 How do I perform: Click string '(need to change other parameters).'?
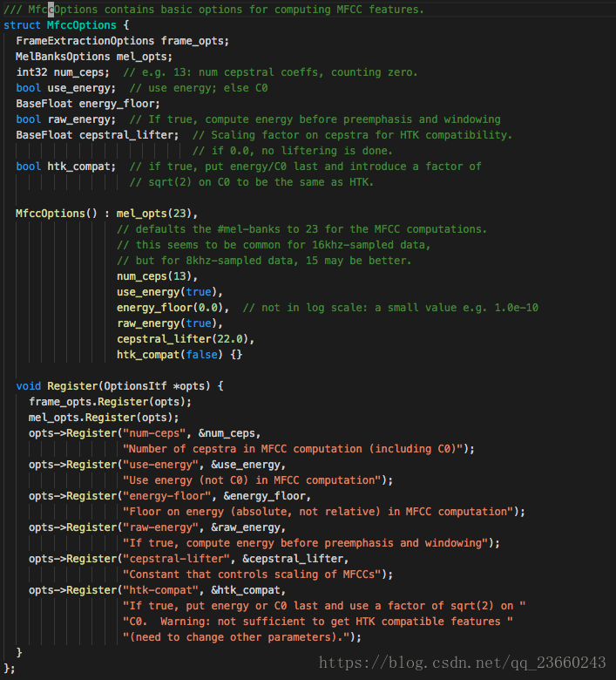point(236,637)
